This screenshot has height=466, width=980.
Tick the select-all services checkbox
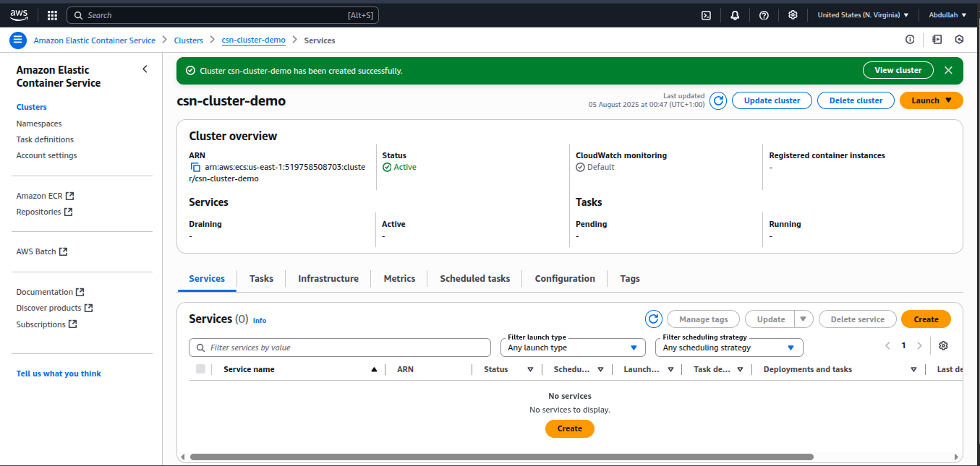(x=200, y=369)
